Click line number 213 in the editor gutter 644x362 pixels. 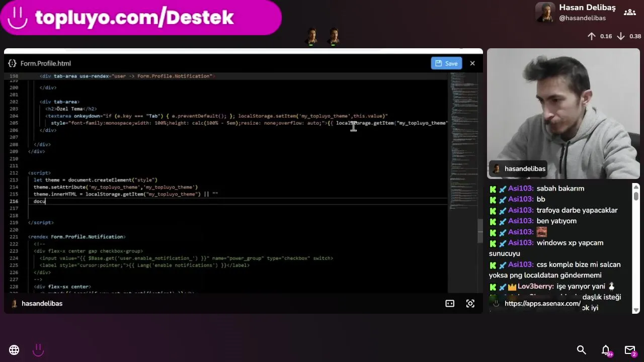14,180
